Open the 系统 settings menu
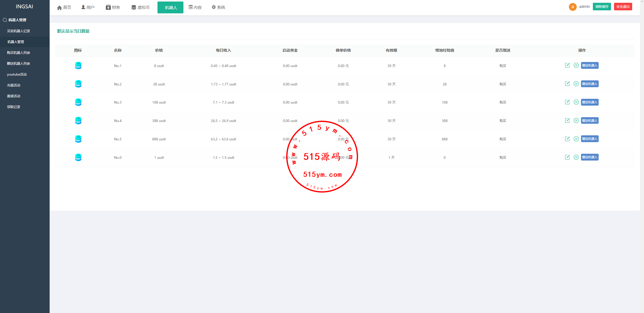The height and width of the screenshot is (313, 644). point(218,8)
